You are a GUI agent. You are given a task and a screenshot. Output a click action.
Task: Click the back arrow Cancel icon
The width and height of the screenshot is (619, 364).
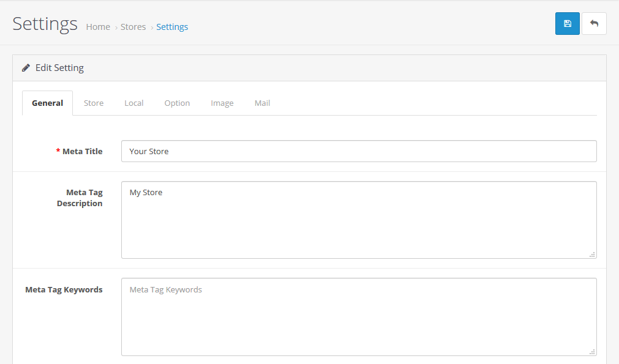pos(594,24)
